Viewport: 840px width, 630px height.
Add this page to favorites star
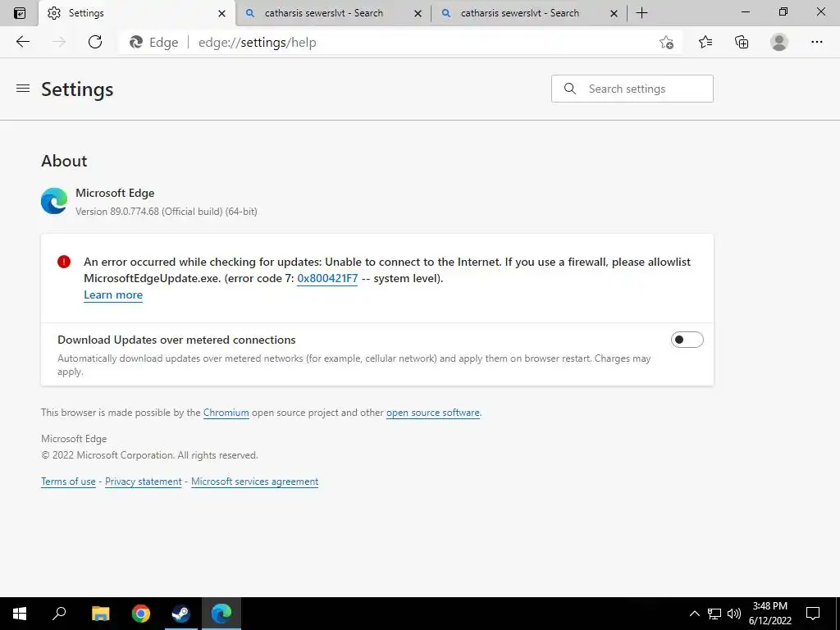tap(666, 42)
